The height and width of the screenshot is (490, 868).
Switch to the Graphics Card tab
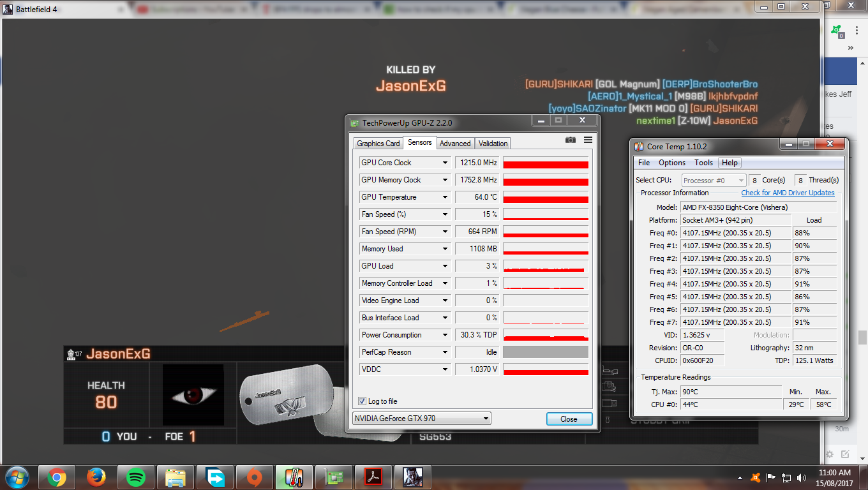click(x=378, y=144)
